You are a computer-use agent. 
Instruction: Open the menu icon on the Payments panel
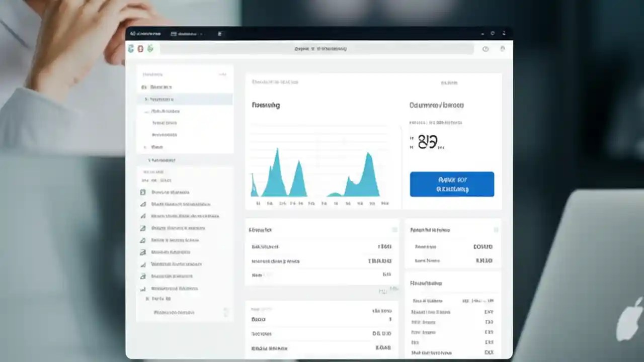pyautogui.click(x=495, y=229)
